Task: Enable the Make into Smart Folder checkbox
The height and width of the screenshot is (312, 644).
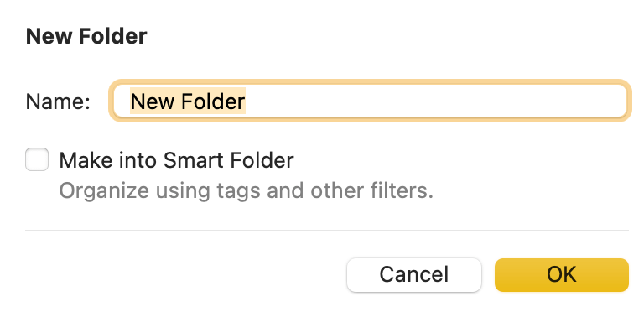Action: coord(37,159)
